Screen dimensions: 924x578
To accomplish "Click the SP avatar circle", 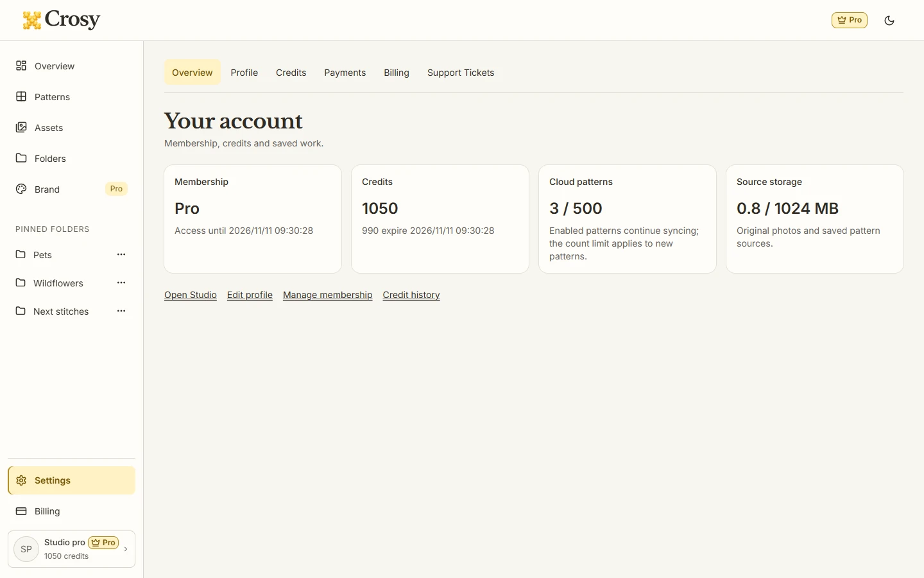I will (x=26, y=549).
